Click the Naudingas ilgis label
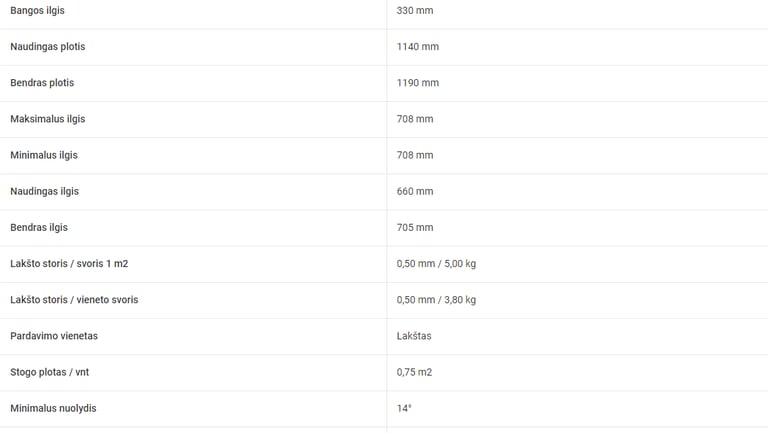Screen dimensions: 768x433 coord(45,192)
